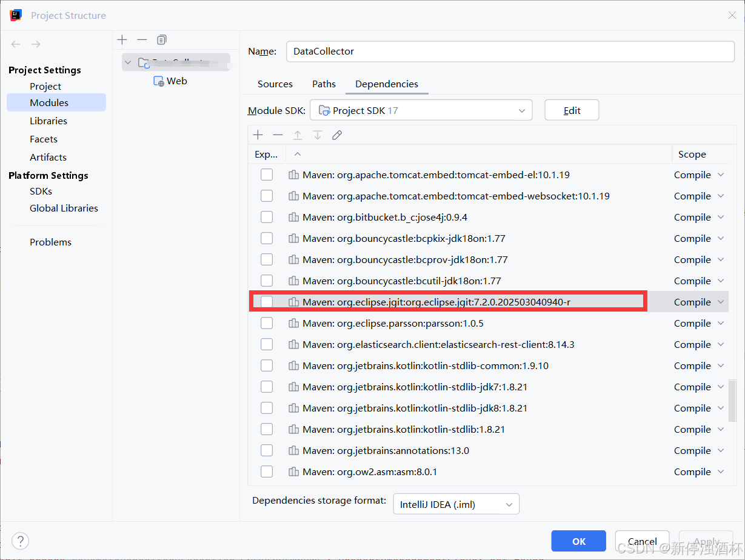Collapse the module tree node chevron
Screen dimensions: 745x560
click(128, 62)
